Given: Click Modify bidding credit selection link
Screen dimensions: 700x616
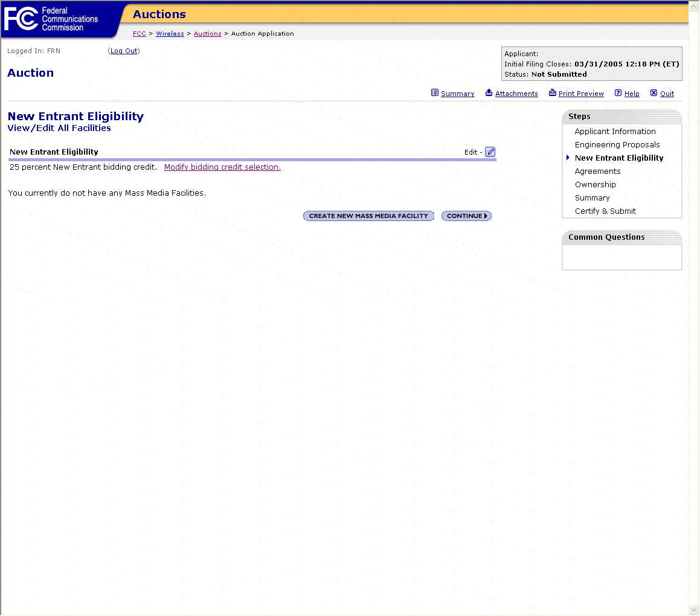Looking at the screenshot, I should [x=222, y=167].
